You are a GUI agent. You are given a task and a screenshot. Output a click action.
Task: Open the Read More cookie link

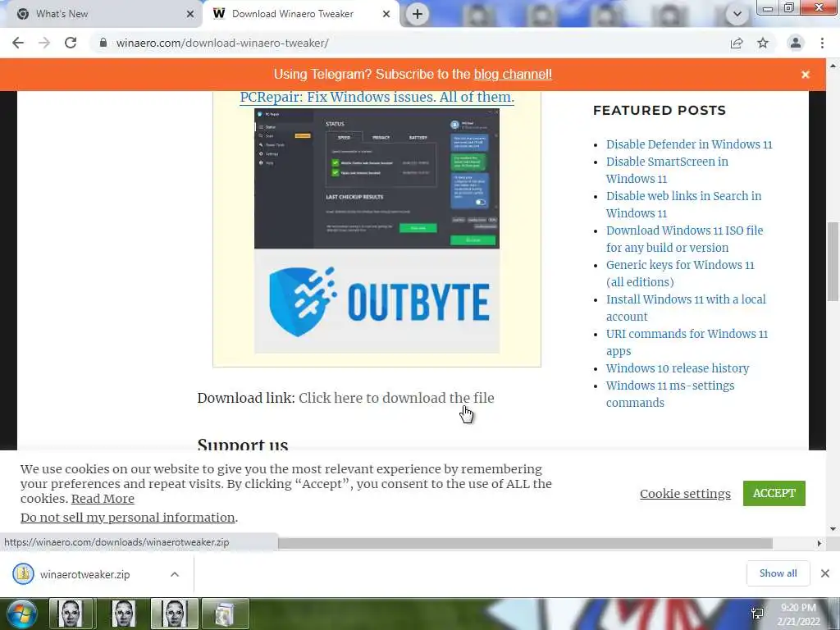pos(103,499)
